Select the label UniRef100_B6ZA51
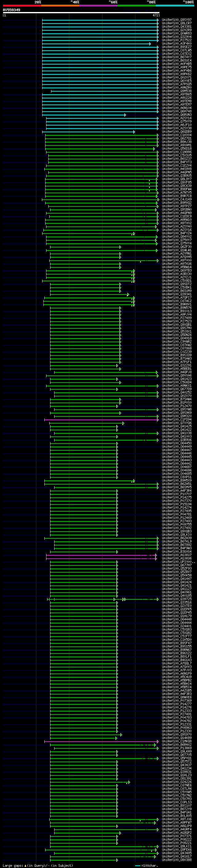The image size is (197, 868). [177, 484]
